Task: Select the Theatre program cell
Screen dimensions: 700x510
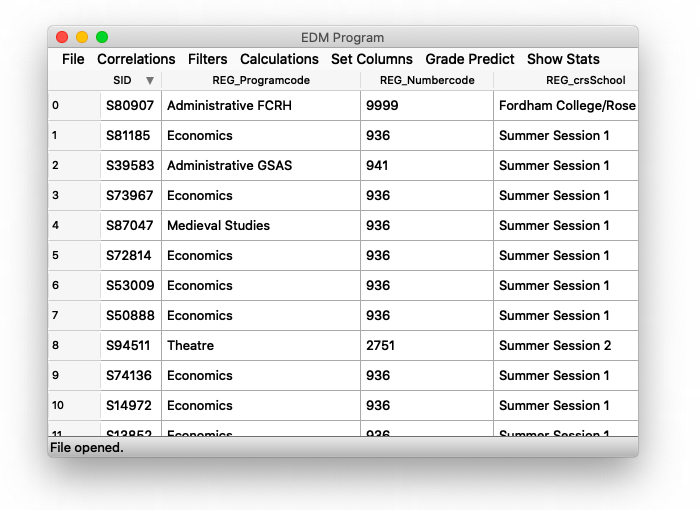Action: pyautogui.click(x=190, y=345)
